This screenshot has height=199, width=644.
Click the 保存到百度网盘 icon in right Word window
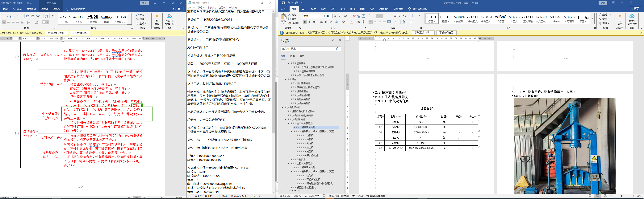pos(632,19)
